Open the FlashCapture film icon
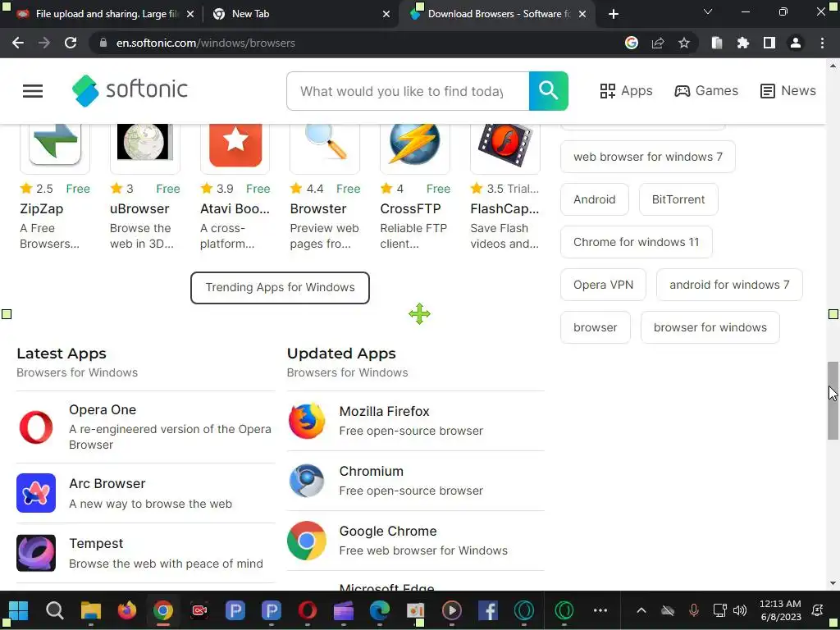Viewport: 840px width, 630px height. 504,144
